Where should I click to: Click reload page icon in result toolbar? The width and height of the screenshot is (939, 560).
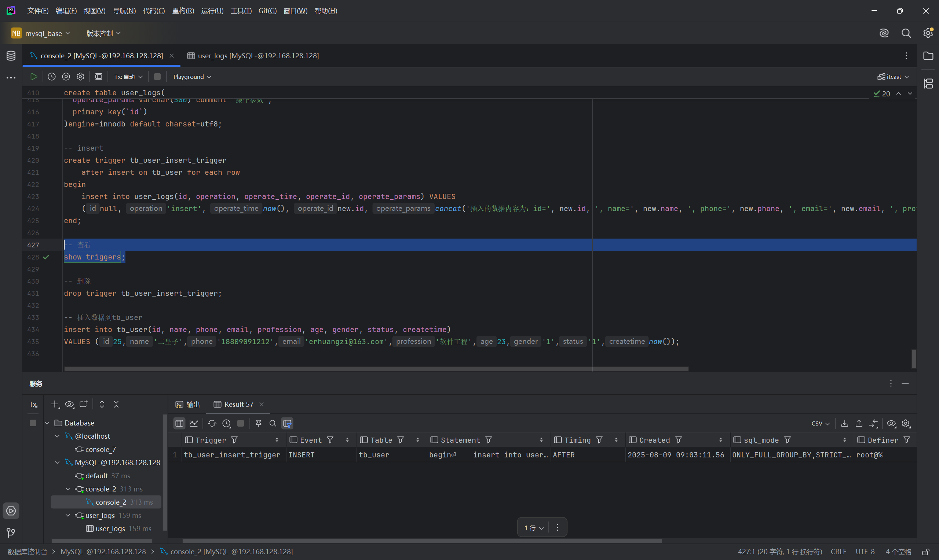click(212, 423)
